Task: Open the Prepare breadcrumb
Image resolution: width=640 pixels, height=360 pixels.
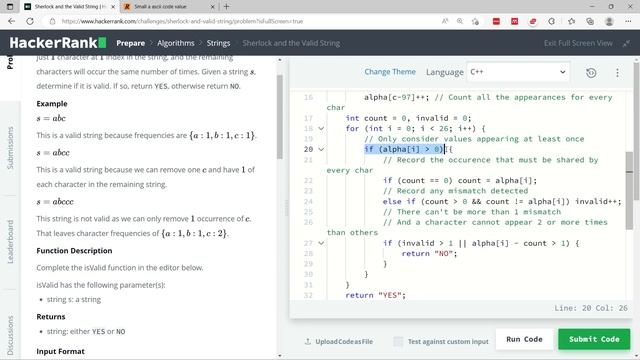Action: click(130, 43)
